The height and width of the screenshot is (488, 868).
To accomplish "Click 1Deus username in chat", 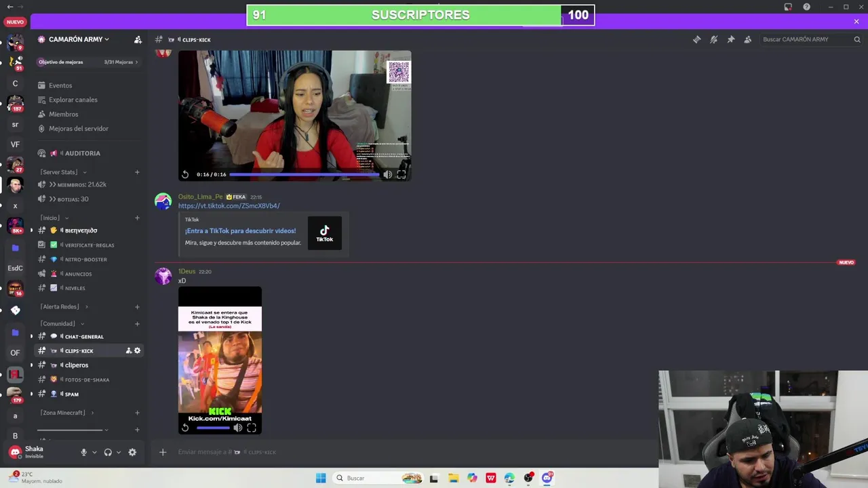I will (x=186, y=271).
